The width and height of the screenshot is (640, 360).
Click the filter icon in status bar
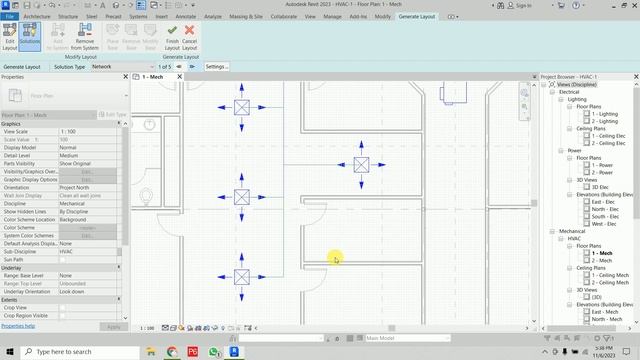tap(607, 338)
